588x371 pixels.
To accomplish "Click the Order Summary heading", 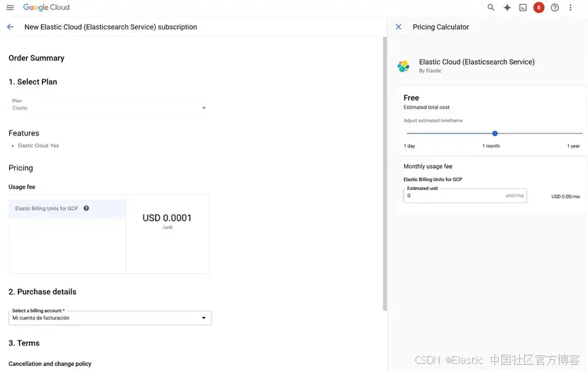I will (x=36, y=58).
